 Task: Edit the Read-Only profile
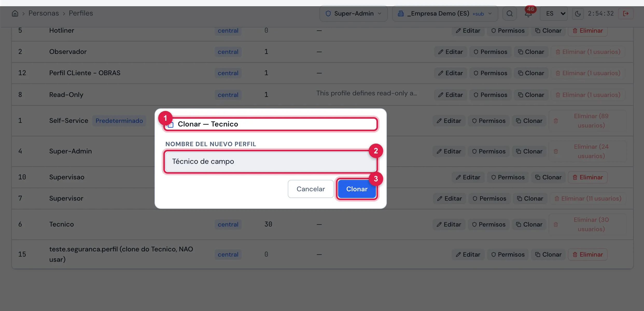[x=451, y=95]
